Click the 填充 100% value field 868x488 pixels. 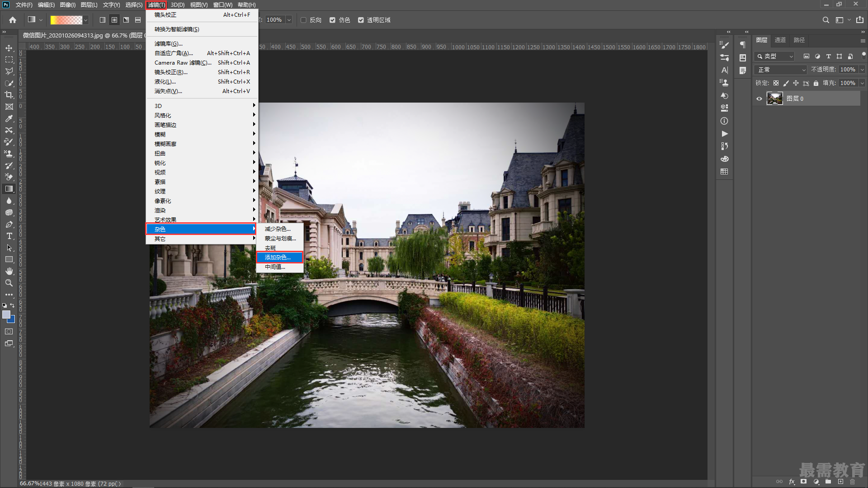pos(848,83)
